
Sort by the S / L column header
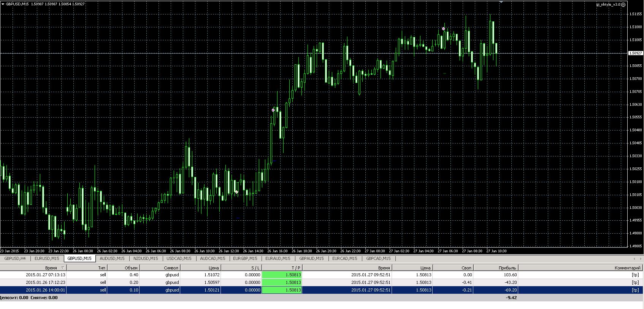pos(241,268)
